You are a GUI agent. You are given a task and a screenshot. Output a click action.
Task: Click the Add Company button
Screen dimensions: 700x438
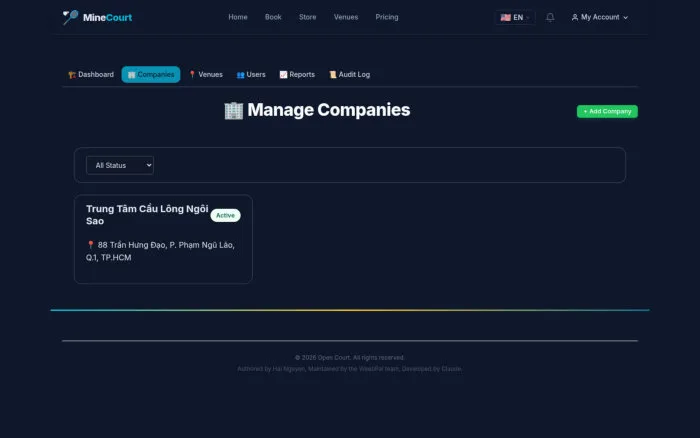point(607,111)
